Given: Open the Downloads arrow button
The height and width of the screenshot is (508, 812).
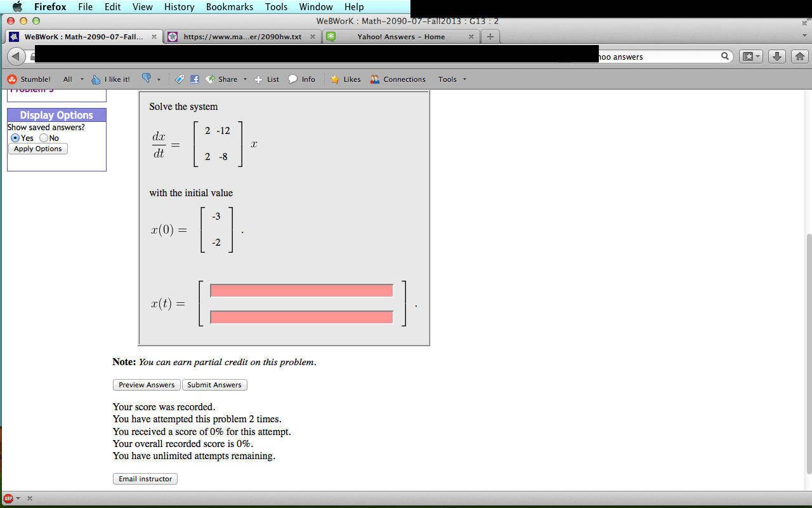Looking at the screenshot, I should (x=777, y=57).
